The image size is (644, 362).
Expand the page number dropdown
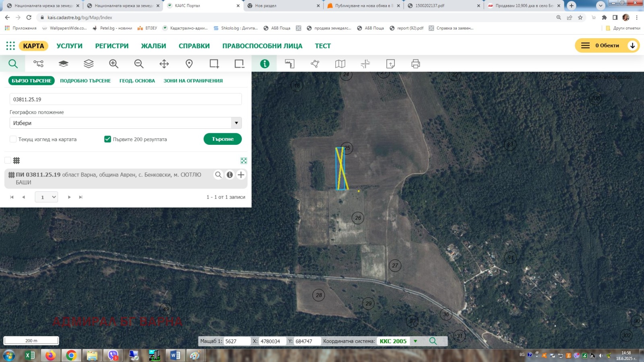[x=47, y=197]
